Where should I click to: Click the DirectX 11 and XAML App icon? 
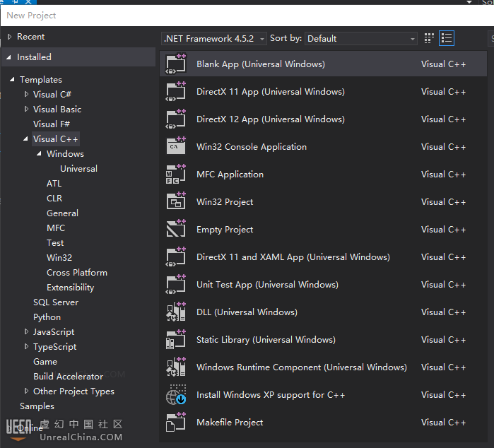pyautogui.click(x=176, y=257)
